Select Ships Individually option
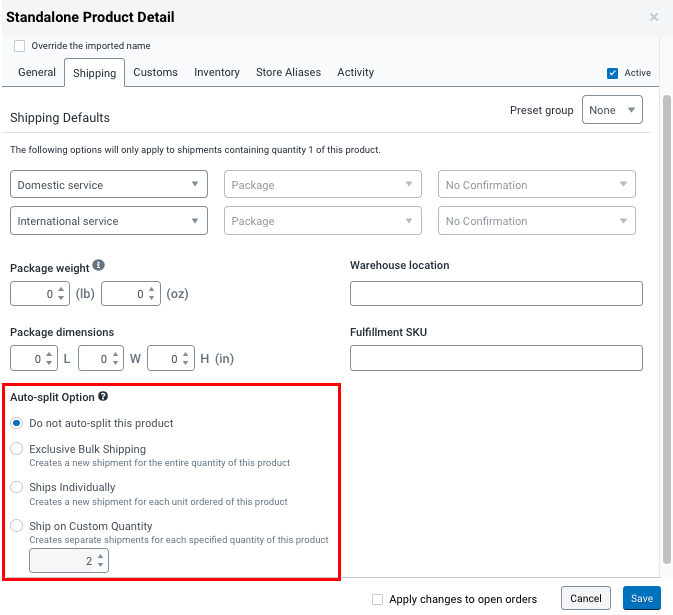The width and height of the screenshot is (673, 615). coord(17,487)
